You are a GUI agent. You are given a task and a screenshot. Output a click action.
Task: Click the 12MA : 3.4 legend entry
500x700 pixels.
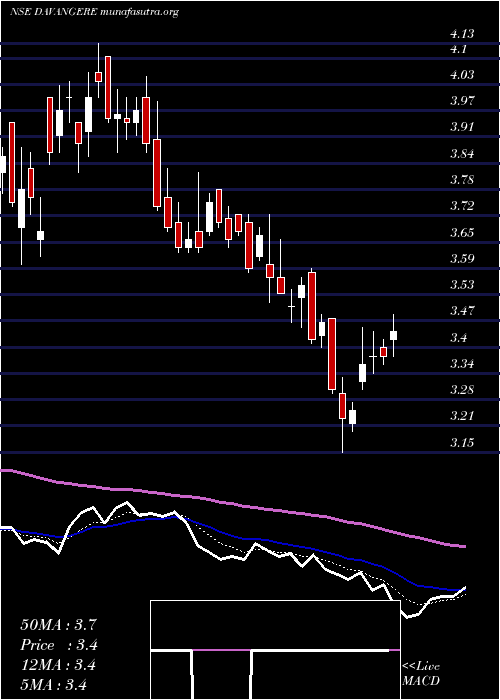tap(58, 665)
